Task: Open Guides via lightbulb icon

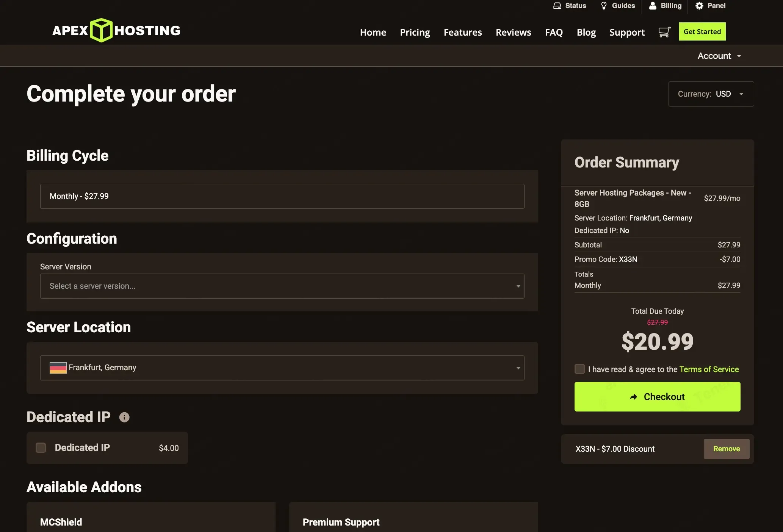Action: tap(604, 6)
